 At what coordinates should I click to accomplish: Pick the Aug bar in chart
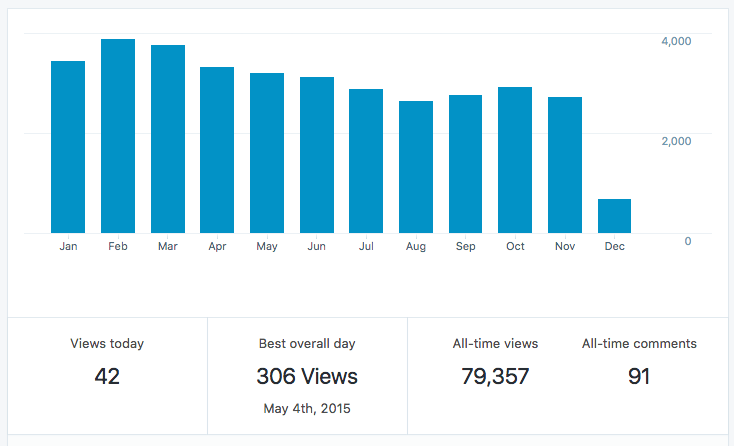416,167
